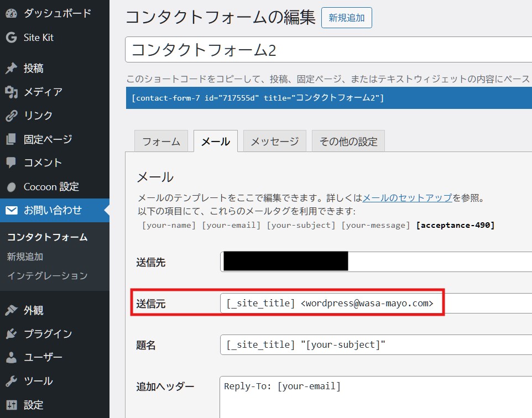This screenshot has height=418, width=532.
Task: Open the 固定ページ menu label
Action: point(48,139)
